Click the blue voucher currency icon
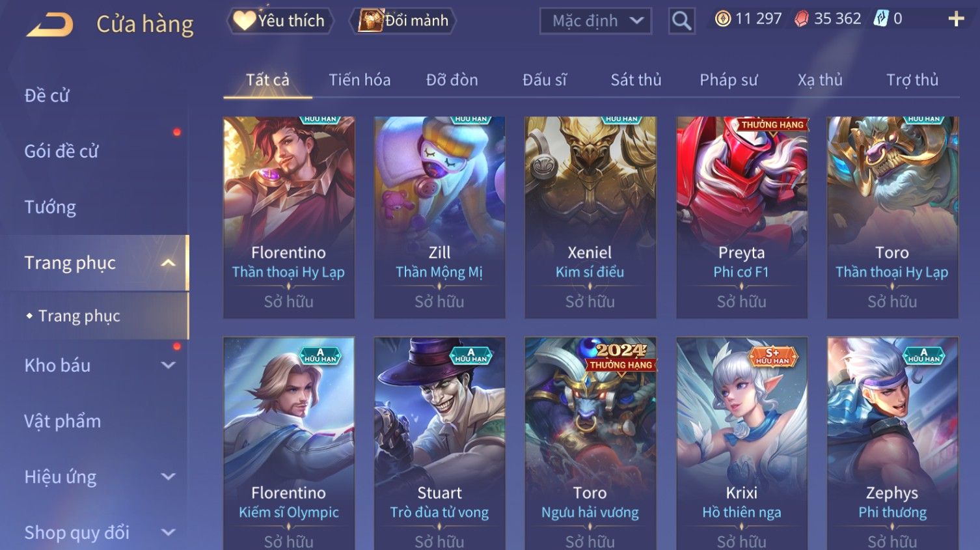Image resolution: width=980 pixels, height=550 pixels. 880,18
